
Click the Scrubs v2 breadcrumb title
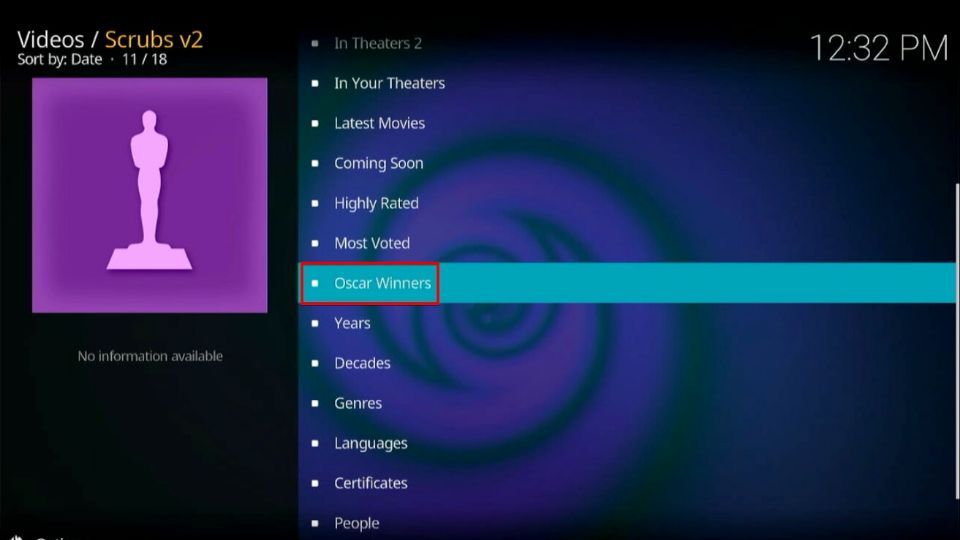pyautogui.click(x=154, y=39)
